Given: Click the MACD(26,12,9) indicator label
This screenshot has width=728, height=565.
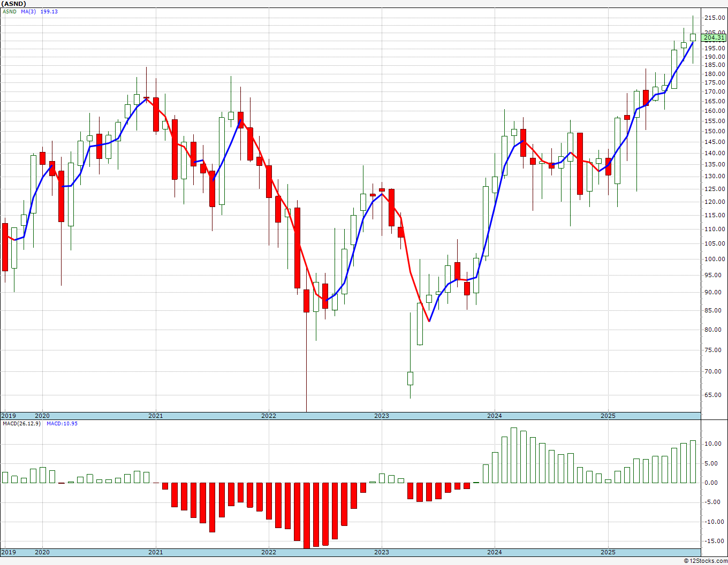Looking at the screenshot, I should (21, 423).
